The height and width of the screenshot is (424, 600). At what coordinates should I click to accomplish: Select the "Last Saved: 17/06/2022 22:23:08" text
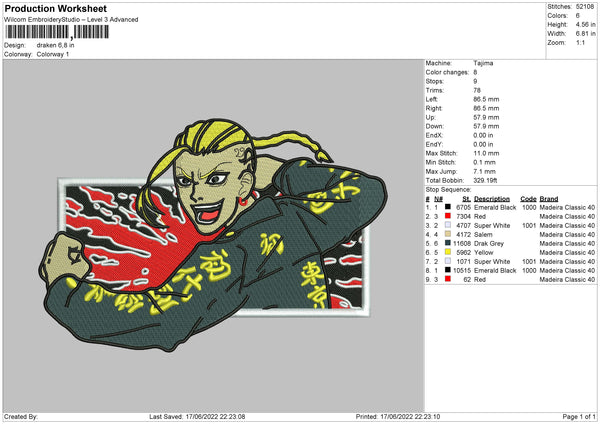[197, 416]
